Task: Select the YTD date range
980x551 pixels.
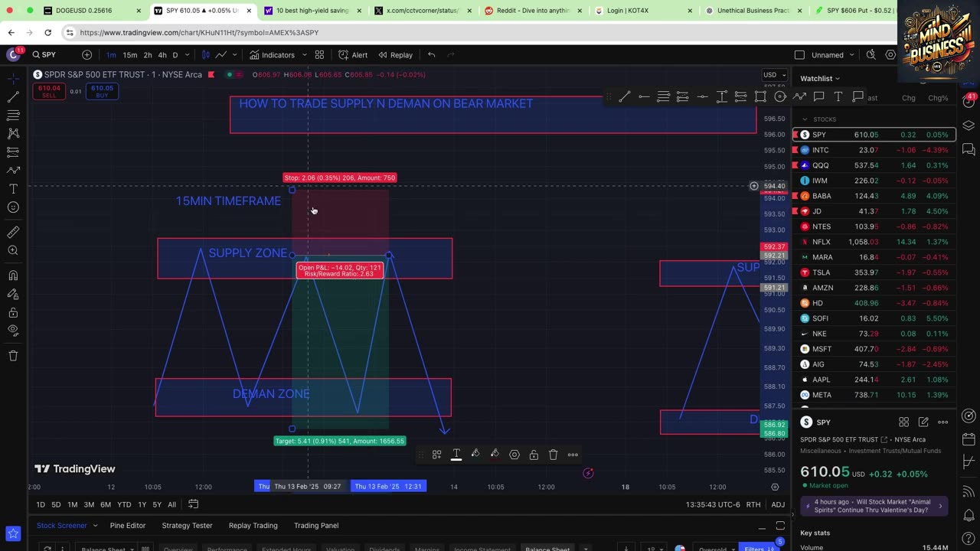Action: 124,504
